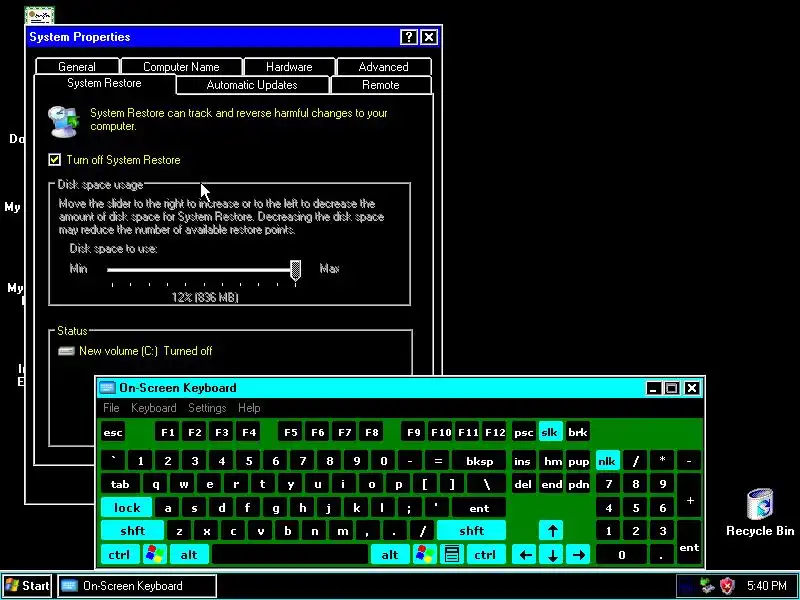Open the Remote tab
Image resolution: width=800 pixels, height=600 pixels.
click(x=381, y=85)
